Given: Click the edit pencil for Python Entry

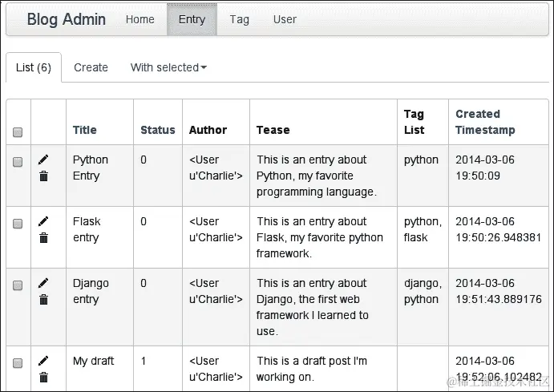Looking at the screenshot, I should coord(43,160).
